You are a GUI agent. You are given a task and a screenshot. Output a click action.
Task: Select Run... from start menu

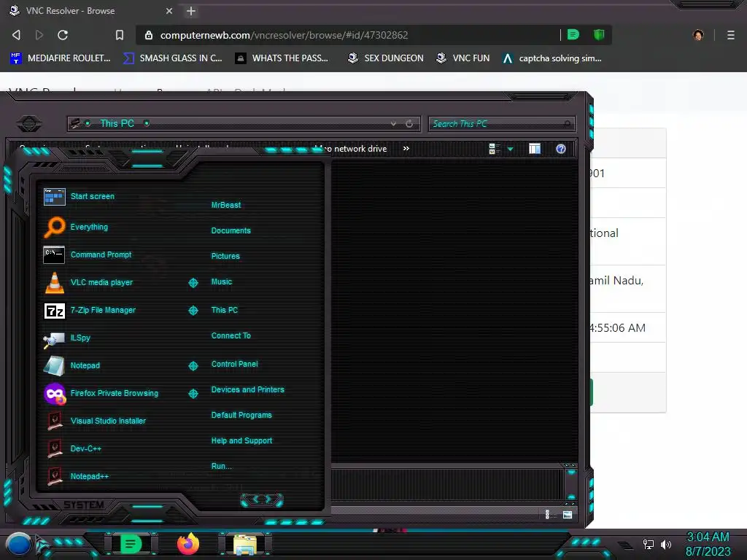[222, 466]
